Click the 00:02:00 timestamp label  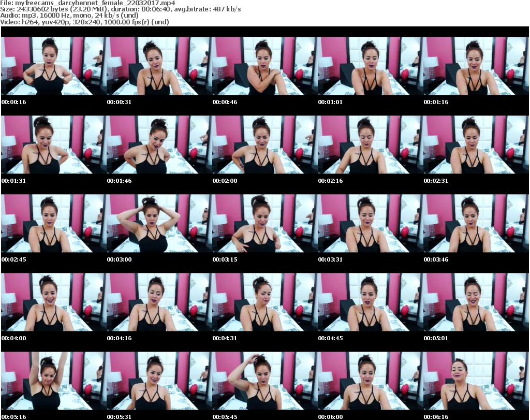225,181
